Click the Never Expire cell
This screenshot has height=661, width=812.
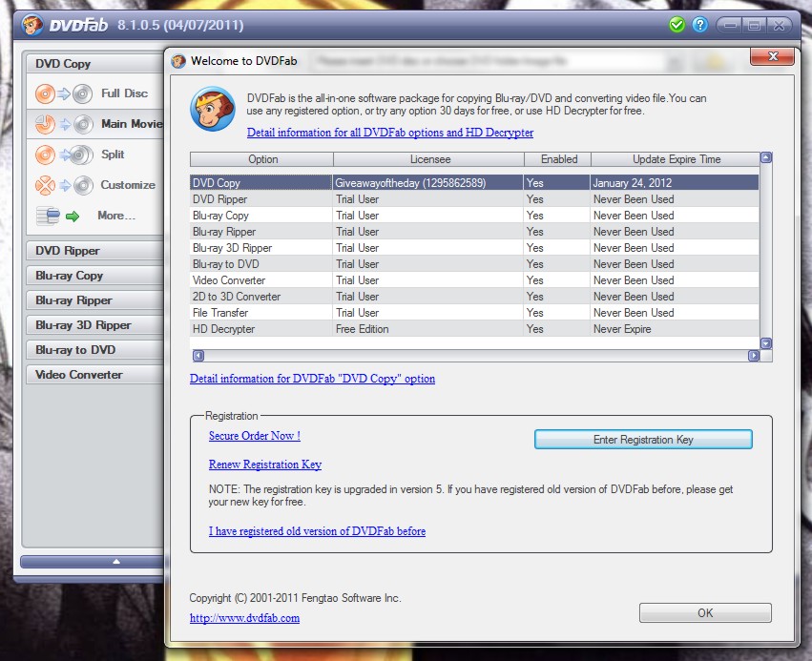675,329
